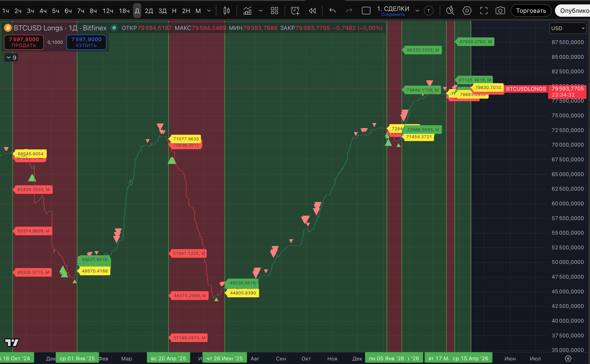Select the 4ч timeframe
The image size is (590, 364).
tap(43, 11)
